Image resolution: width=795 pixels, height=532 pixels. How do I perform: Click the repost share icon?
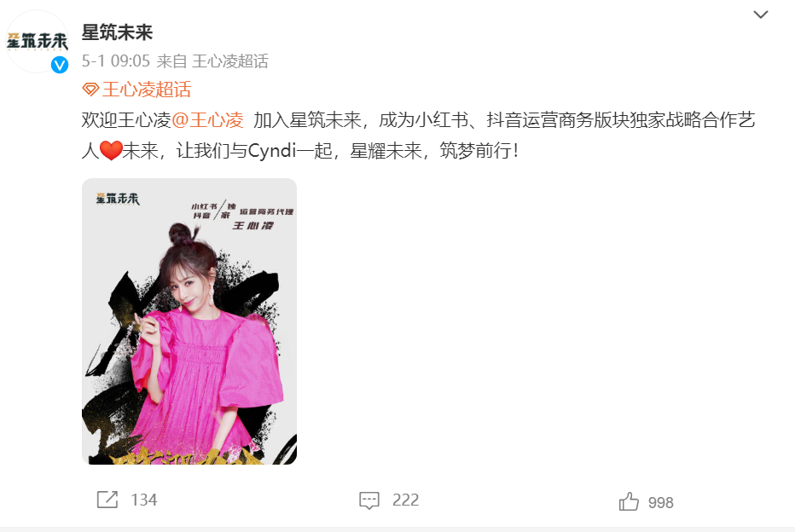107,500
